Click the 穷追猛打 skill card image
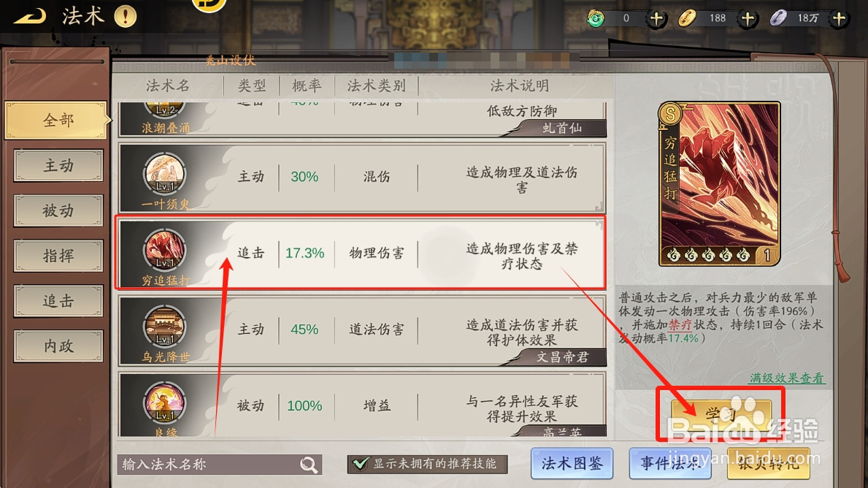This screenshot has height=488, width=868. click(x=719, y=184)
